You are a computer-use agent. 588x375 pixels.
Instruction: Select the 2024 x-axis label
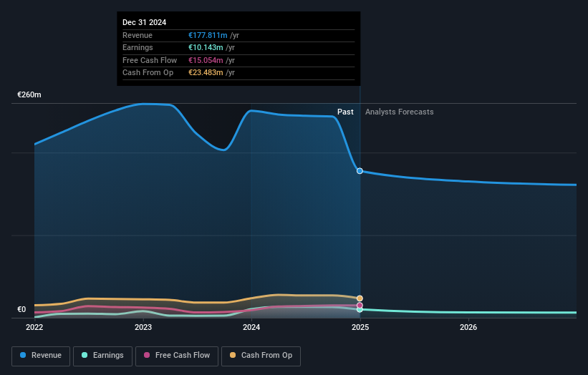tap(251, 327)
